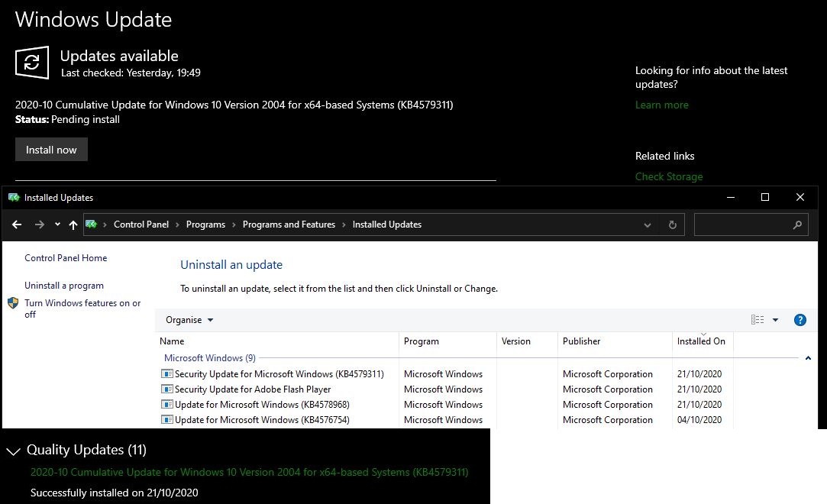827x504 pixels.
Task: Select Update for Microsoft Windows (KB4576754)
Action: (x=262, y=420)
